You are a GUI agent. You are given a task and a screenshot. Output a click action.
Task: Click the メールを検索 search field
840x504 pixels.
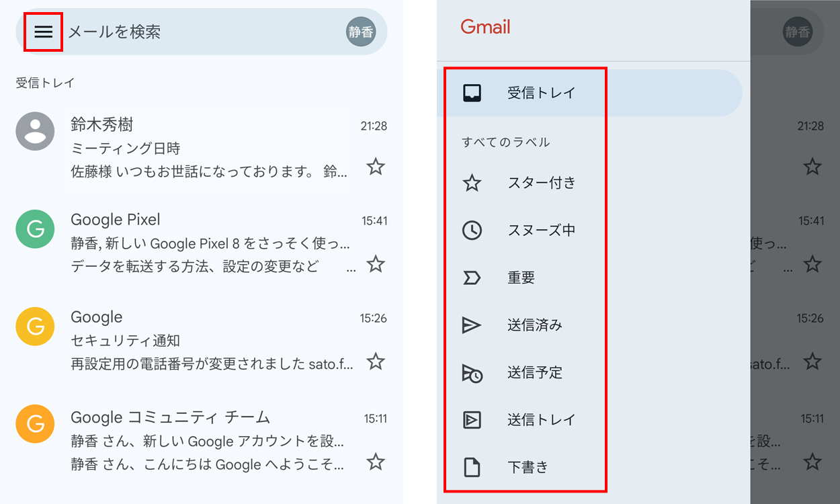[x=202, y=32]
